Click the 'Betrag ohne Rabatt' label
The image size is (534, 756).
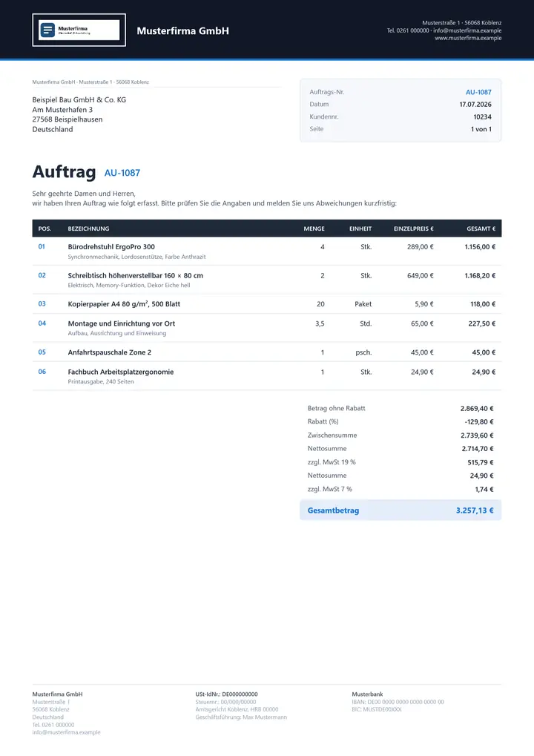[337, 408]
